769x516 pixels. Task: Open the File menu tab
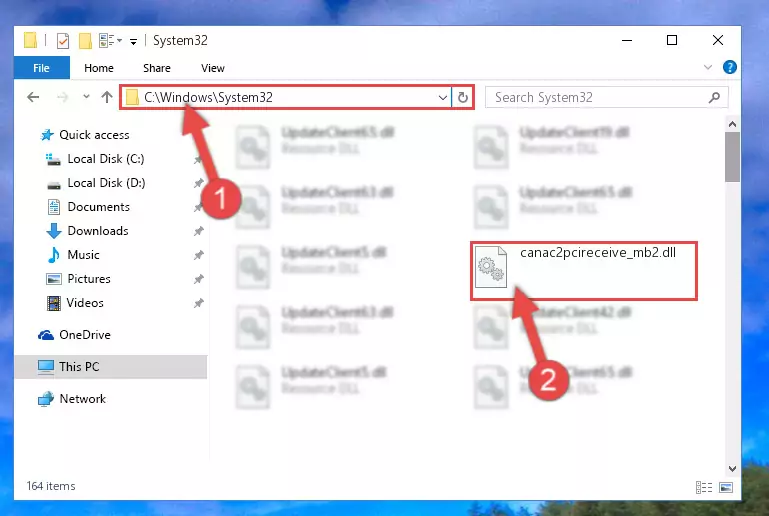[41, 68]
